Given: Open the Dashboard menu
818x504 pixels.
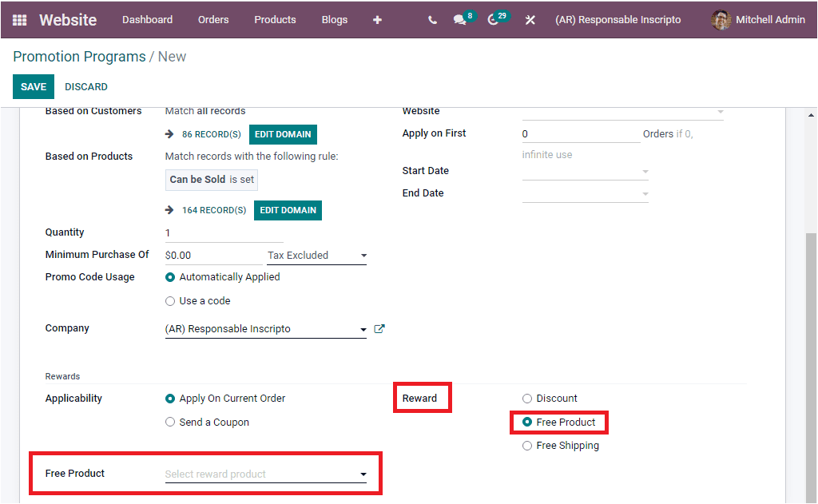Looking at the screenshot, I should coord(147,19).
